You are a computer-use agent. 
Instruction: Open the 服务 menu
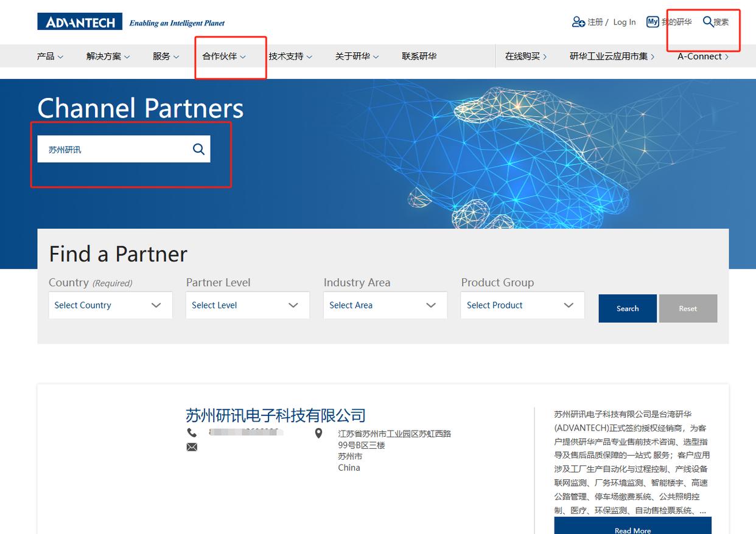[x=166, y=56]
